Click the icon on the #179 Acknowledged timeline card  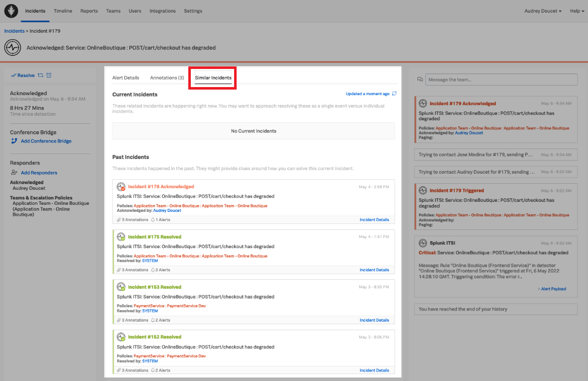pos(423,104)
